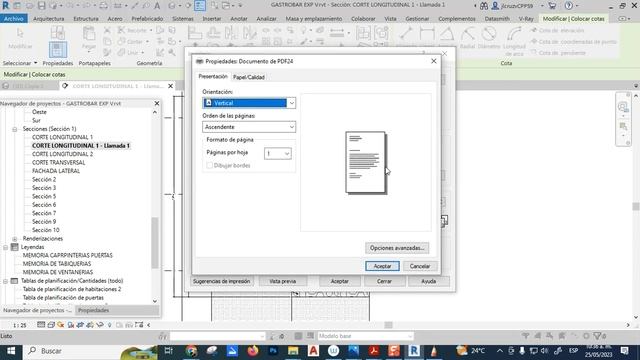This screenshot has height=360, width=640.
Task: Select the angular dimension tool icon
Action: point(447,34)
